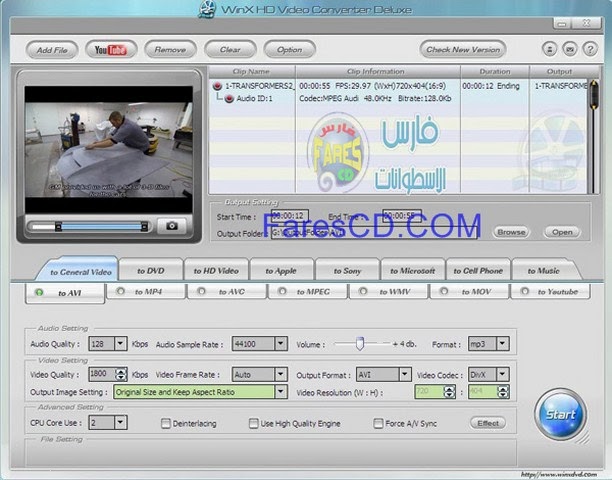The image size is (612, 480).
Task: Click the video preview thumbnail
Action: pos(109,149)
